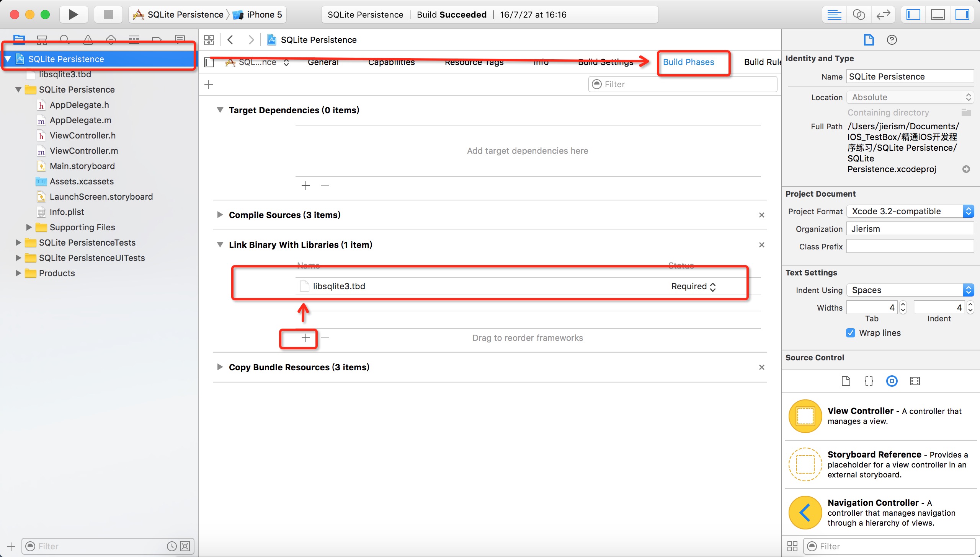Delete the Copy Bundle Resources phase
Viewport: 980px width, 557px height.
point(762,367)
